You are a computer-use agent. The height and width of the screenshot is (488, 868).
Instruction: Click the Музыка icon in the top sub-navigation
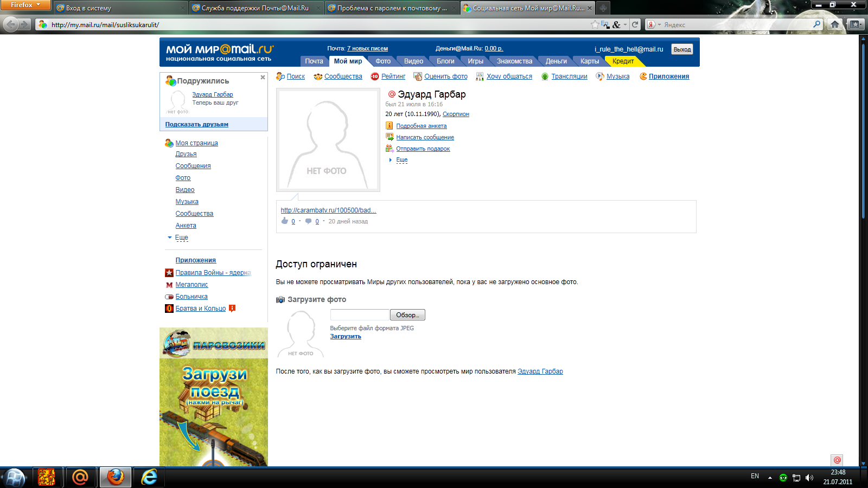click(x=600, y=76)
